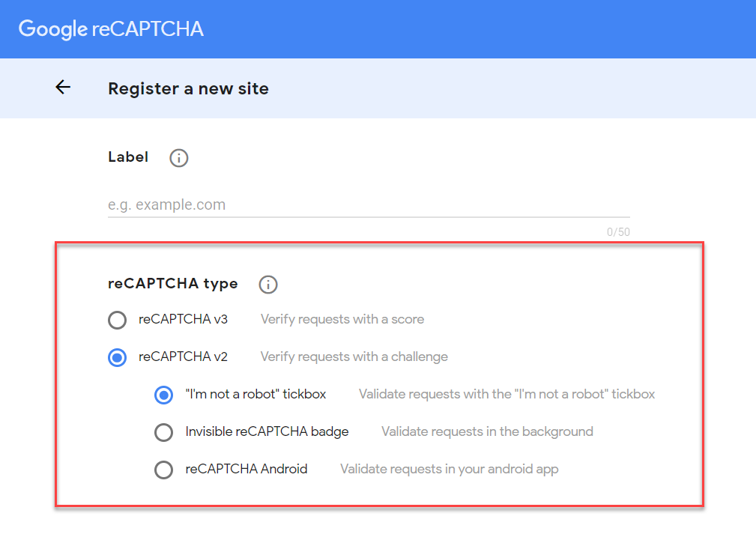
Task: Click the "Label" heading text
Action: (x=128, y=157)
